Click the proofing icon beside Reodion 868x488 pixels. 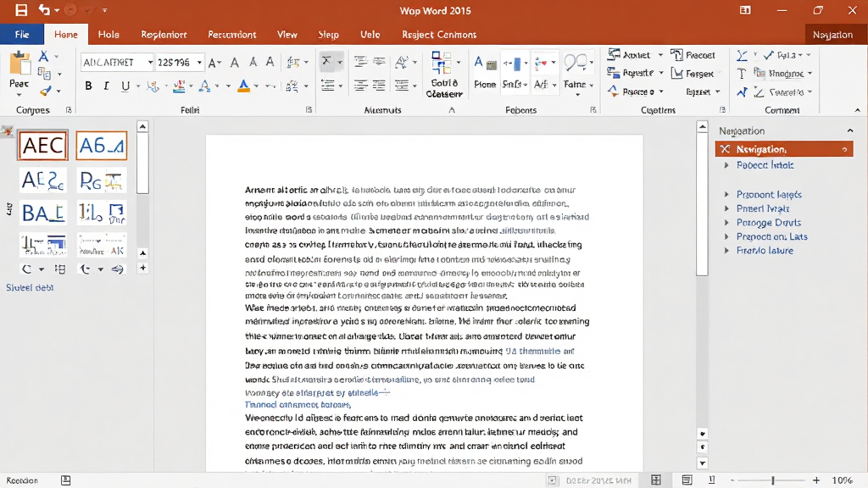pyautogui.click(x=66, y=480)
